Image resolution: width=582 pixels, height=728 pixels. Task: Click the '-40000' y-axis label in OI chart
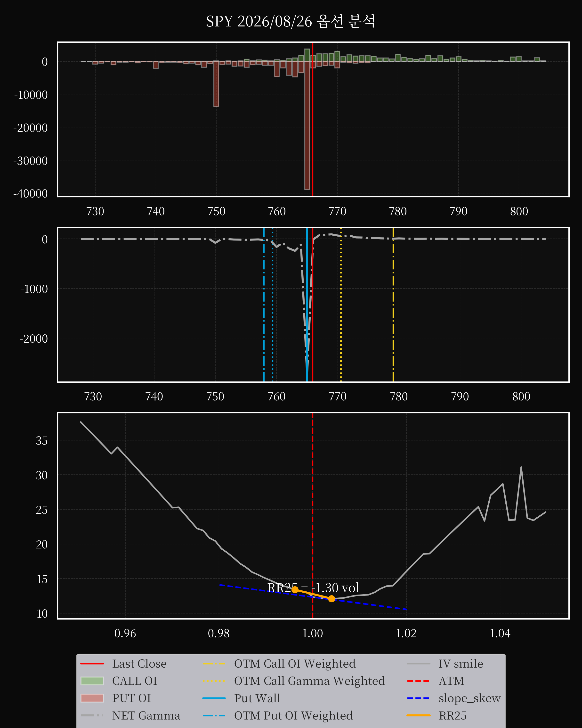30,193
